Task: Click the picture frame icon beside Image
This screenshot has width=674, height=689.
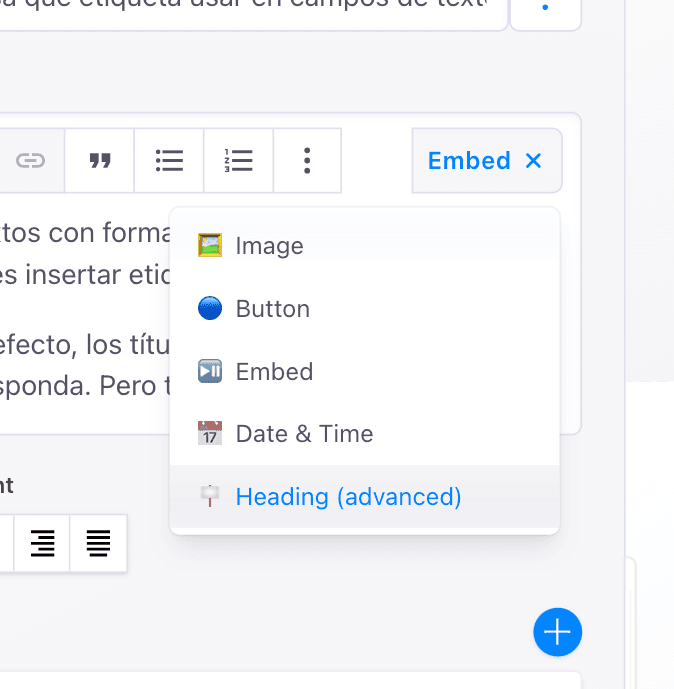Action: pos(210,245)
